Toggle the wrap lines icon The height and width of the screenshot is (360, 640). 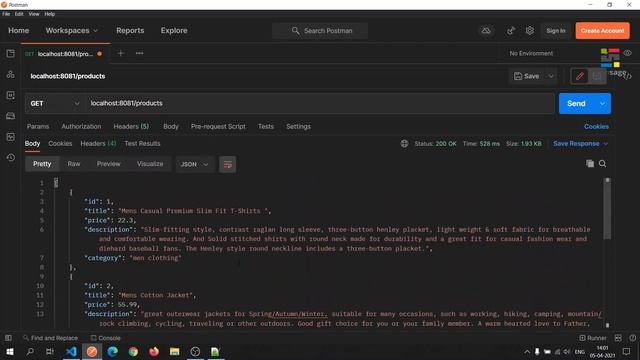pos(228,164)
